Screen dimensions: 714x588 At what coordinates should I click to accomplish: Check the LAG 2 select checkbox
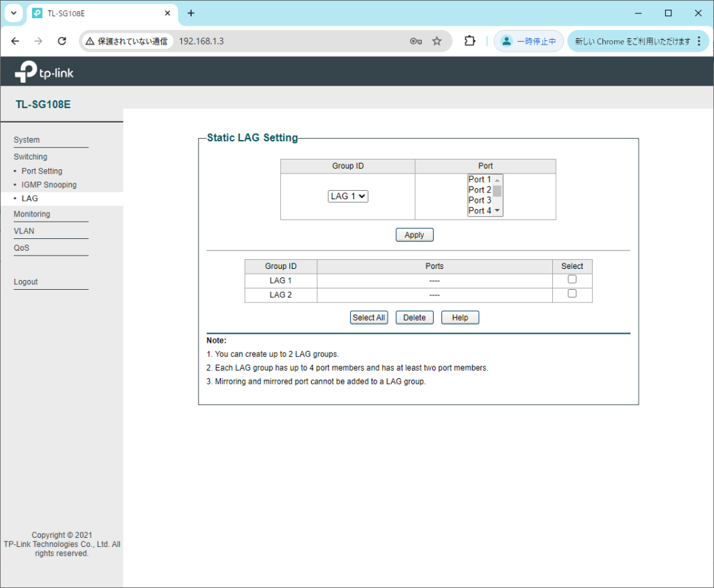[x=572, y=294]
